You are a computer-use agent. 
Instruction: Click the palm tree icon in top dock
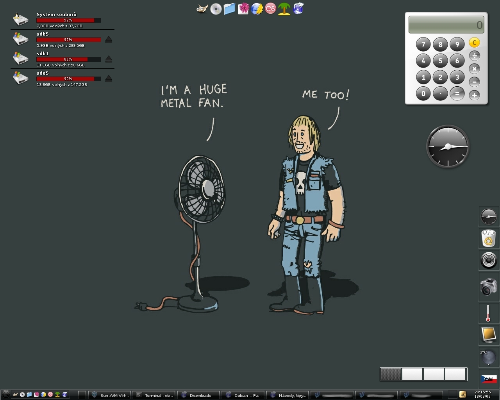pos(284,9)
